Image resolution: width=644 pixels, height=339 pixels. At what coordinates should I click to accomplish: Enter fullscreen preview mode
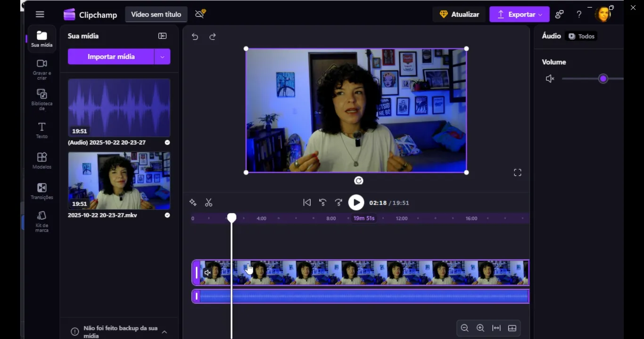pos(517,173)
